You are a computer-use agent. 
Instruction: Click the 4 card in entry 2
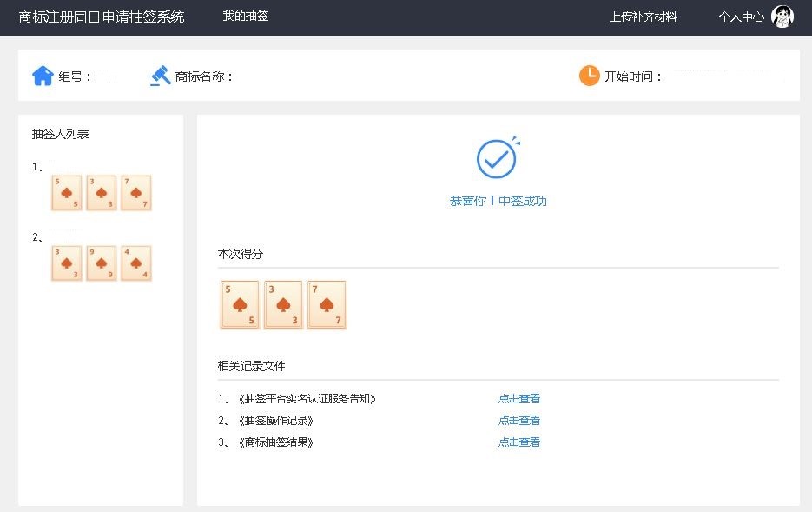pos(135,263)
